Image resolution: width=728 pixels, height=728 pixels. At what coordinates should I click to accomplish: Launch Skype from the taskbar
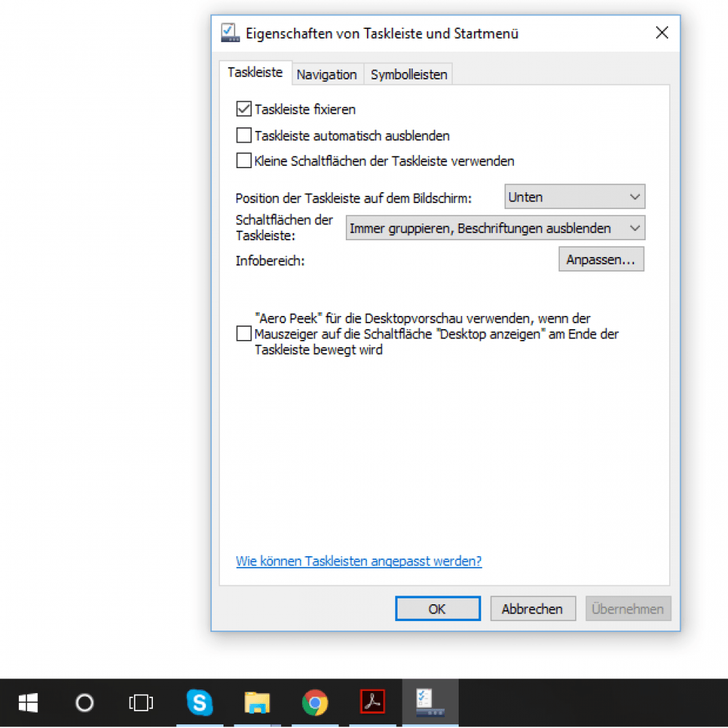pyautogui.click(x=199, y=702)
